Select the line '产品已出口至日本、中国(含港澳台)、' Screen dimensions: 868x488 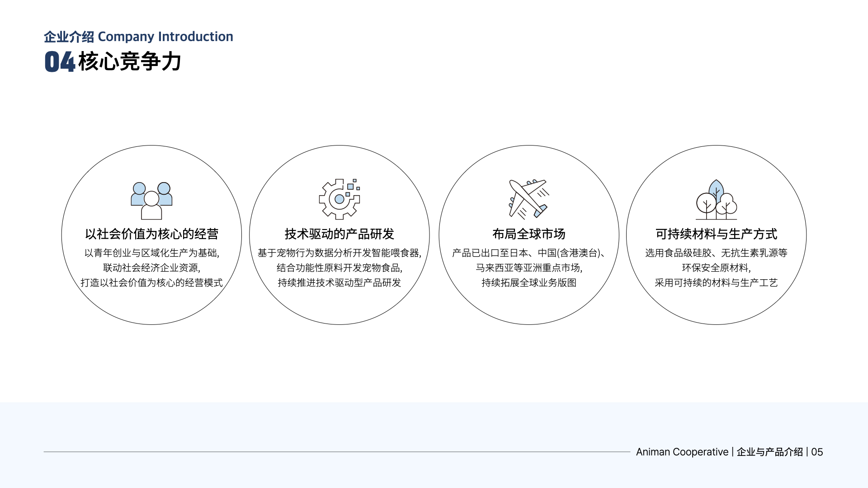pos(528,253)
